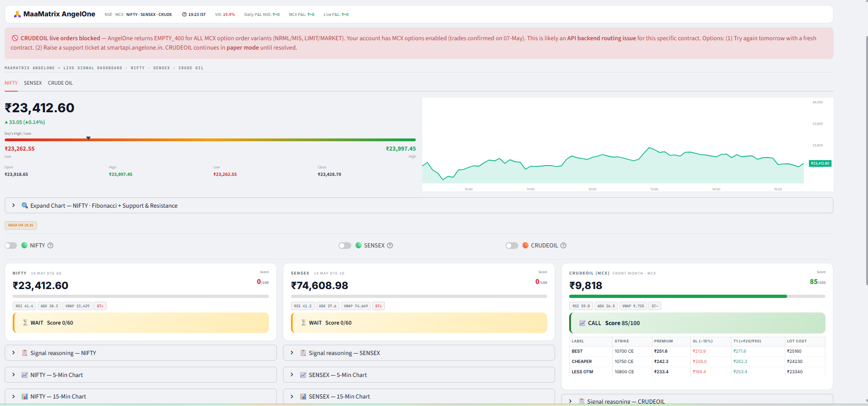Image resolution: width=868 pixels, height=406 pixels.
Task: Click the Day's High/Low range marker
Action: pyautogui.click(x=88, y=138)
